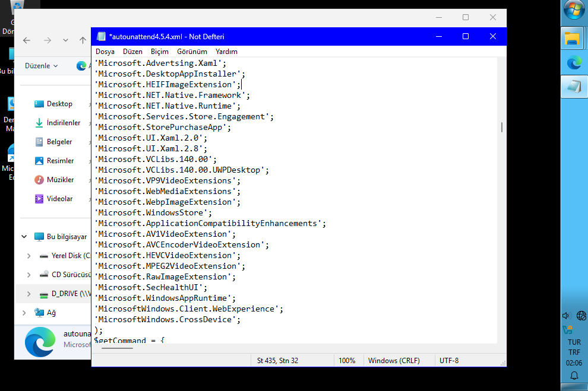Click the Desktop folder icon in the sidebar
588x391 pixels.
tap(39, 104)
